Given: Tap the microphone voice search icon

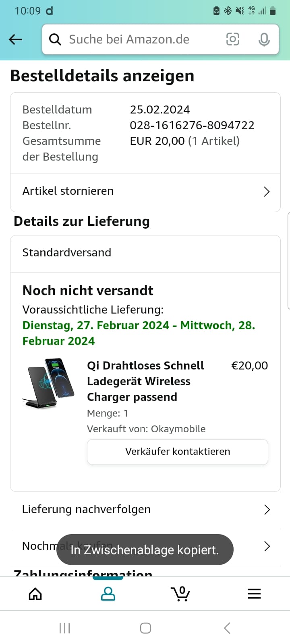Looking at the screenshot, I should click(264, 39).
